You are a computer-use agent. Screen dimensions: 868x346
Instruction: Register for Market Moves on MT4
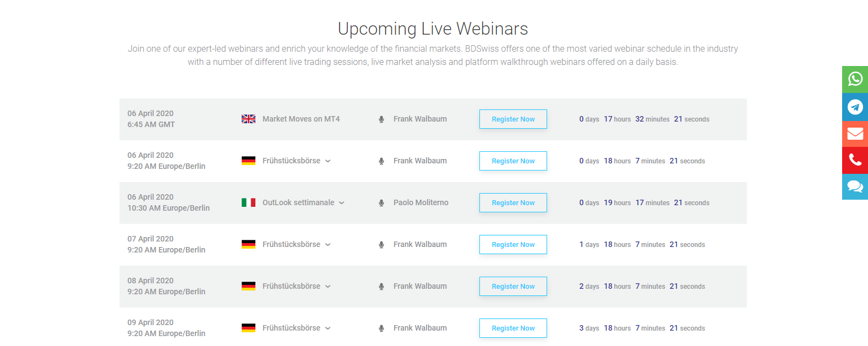point(512,119)
